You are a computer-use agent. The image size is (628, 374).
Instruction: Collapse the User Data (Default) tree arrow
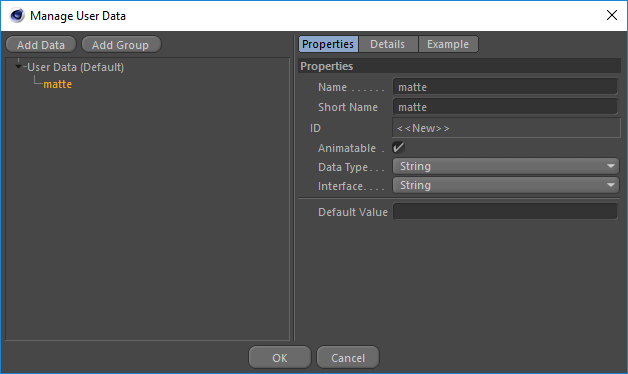pyautogui.click(x=18, y=66)
